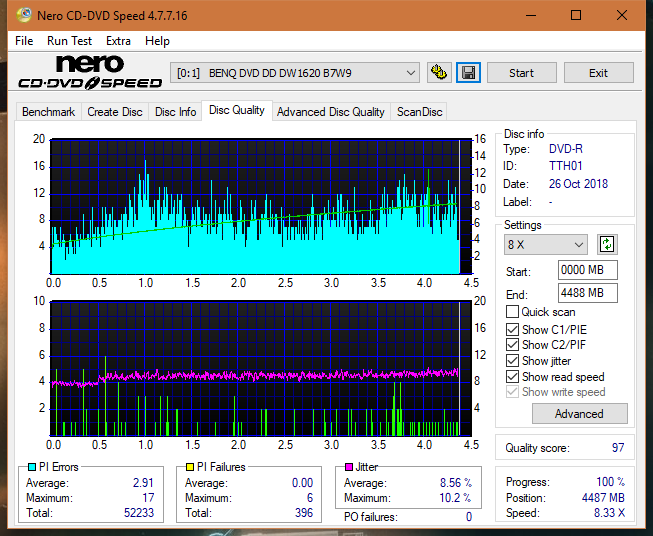This screenshot has height=536, width=653.
Task: Click the disc date 26 Oct 2018
Action: [578, 184]
